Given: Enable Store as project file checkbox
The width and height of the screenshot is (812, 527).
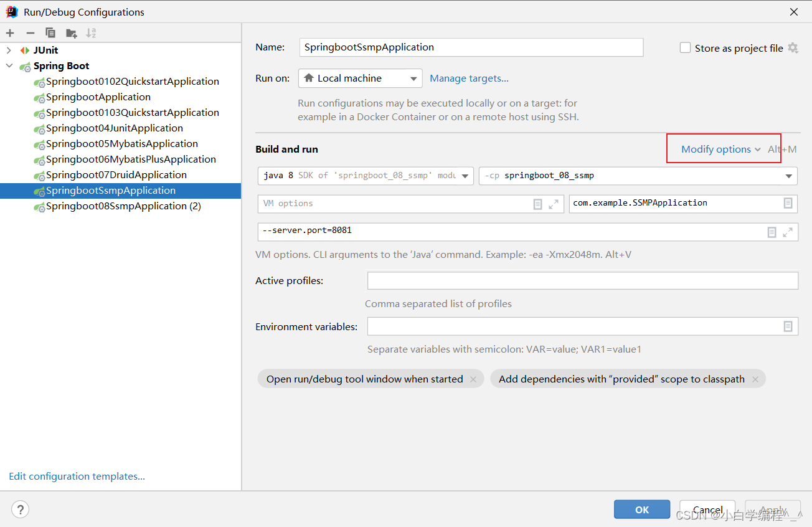Looking at the screenshot, I should [x=685, y=48].
